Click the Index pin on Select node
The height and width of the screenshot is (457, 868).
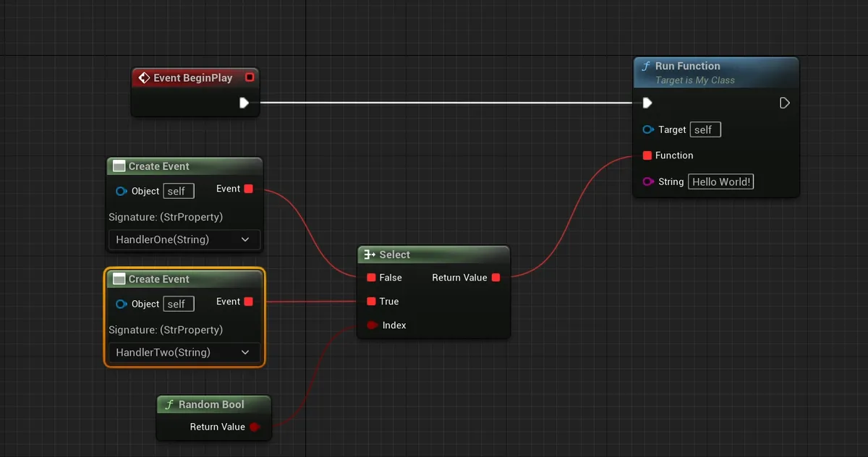pyautogui.click(x=372, y=325)
